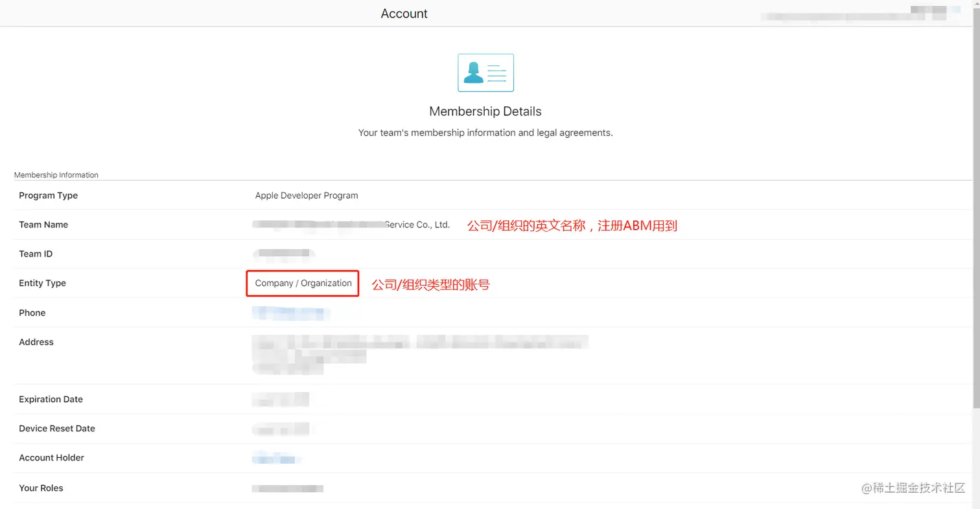The image size is (980, 509).
Task: Click the Entity Type row label
Action: coord(42,283)
